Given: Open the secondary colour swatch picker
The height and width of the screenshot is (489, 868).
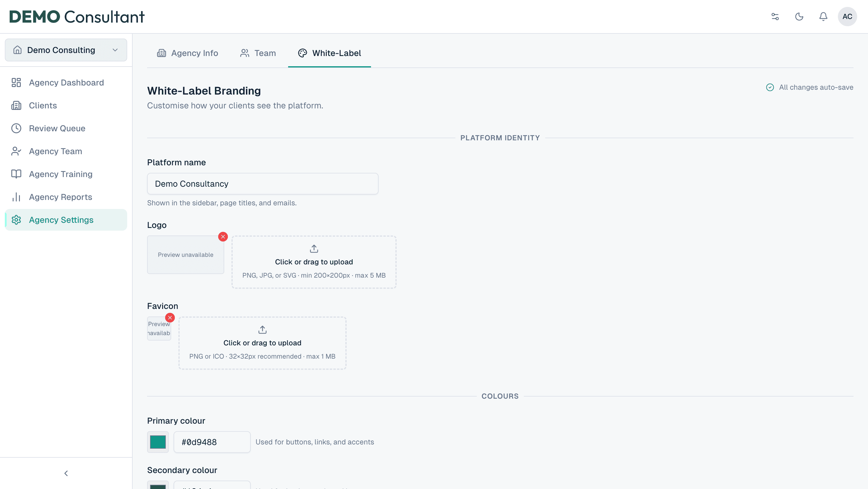Looking at the screenshot, I should click(x=158, y=485).
